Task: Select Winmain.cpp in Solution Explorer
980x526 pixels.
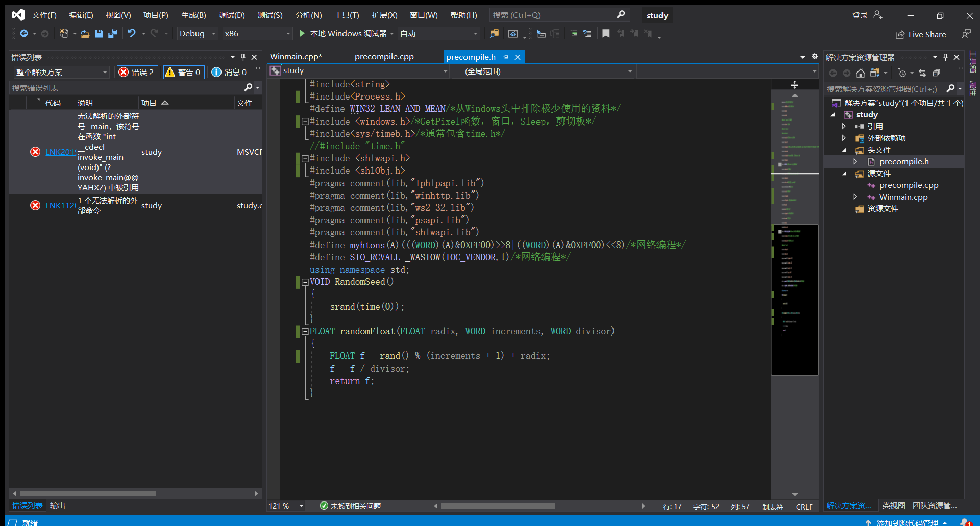Action: 903,197
